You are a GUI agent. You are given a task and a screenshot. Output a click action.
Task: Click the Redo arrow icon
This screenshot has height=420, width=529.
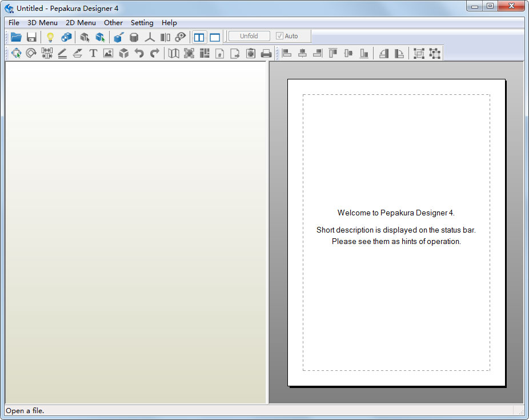(x=154, y=53)
